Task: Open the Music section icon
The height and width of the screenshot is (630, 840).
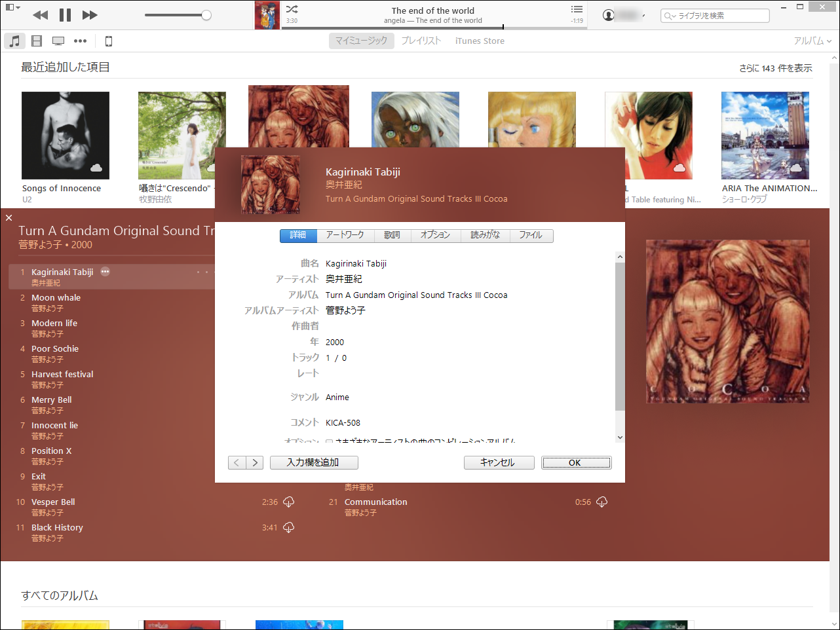Action: 14,41
